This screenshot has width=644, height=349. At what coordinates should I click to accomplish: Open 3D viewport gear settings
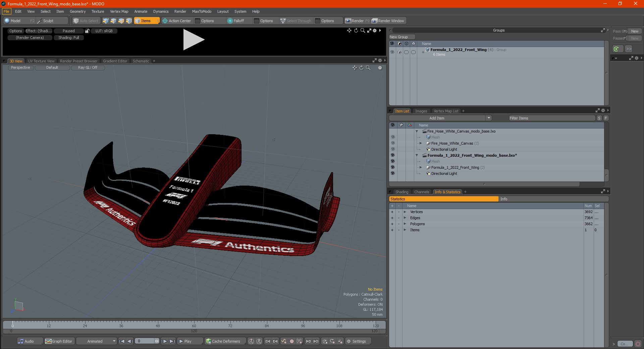click(x=380, y=68)
